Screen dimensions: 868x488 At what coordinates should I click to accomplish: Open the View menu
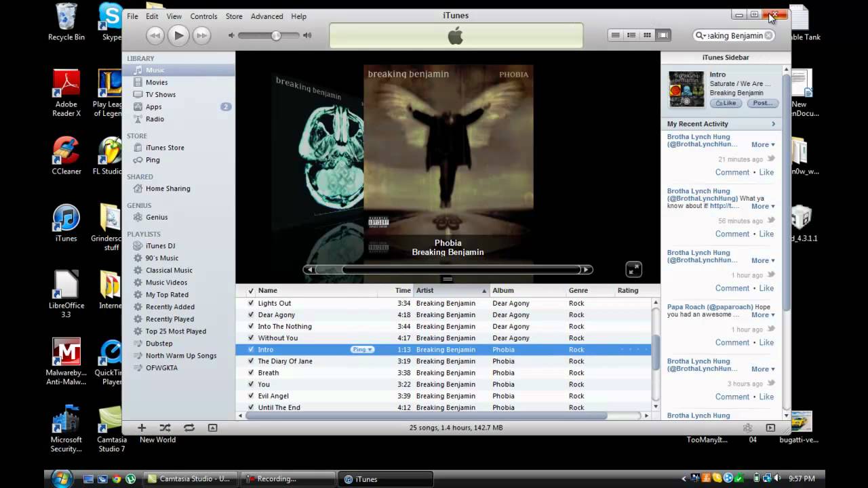pos(174,16)
